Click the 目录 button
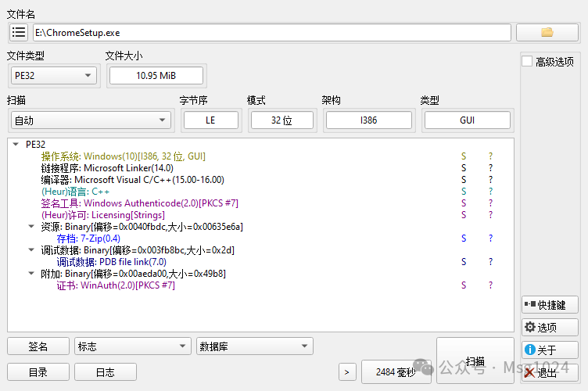 click(38, 372)
